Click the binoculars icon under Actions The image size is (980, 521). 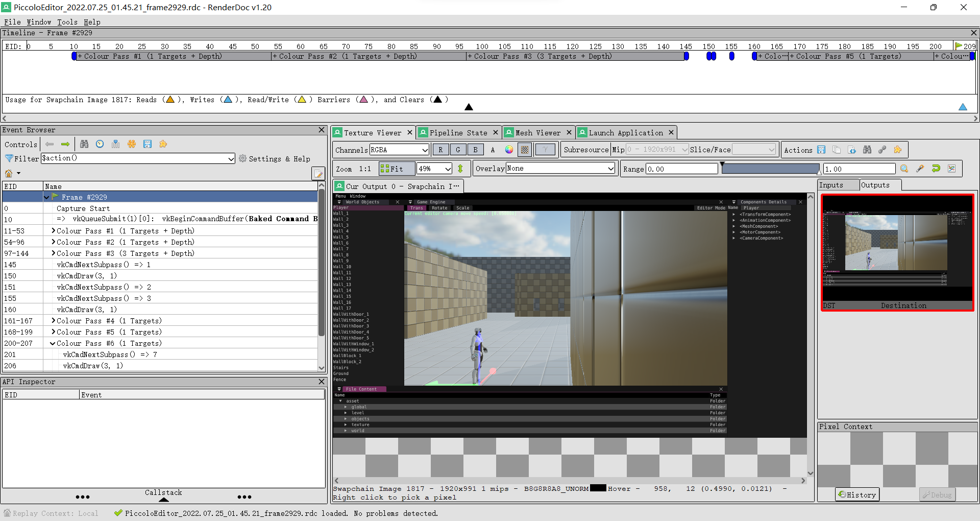click(867, 150)
